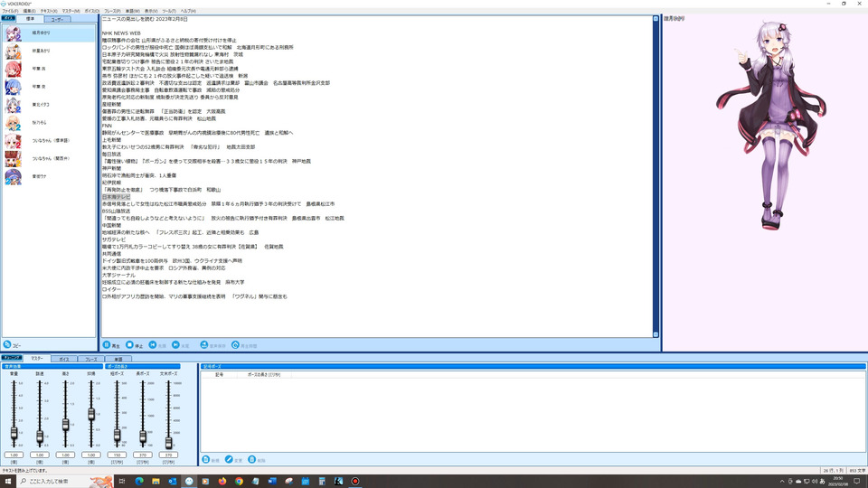The height and width of the screenshot is (488, 868).
Task: Open the ヘルプ(H) menu
Action: point(188,11)
